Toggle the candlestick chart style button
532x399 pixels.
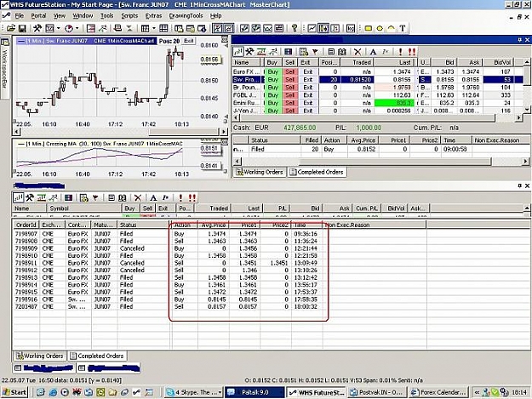[x=323, y=28]
